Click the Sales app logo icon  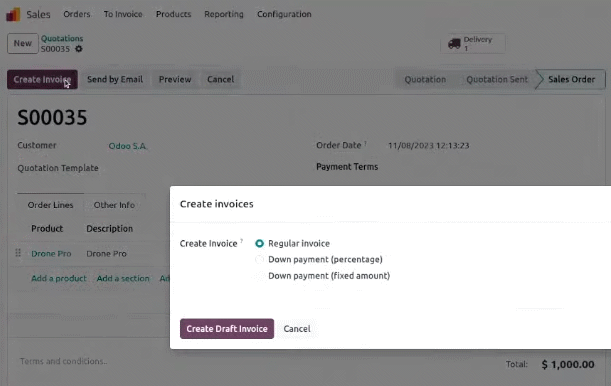pos(13,14)
